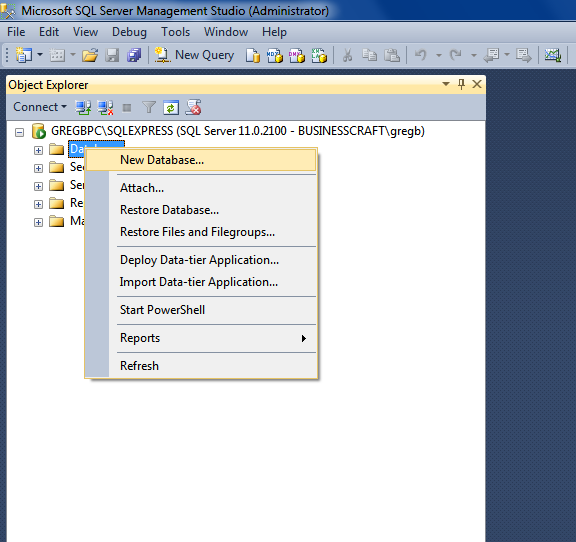Click the Object Explorer script error icon
The height and width of the screenshot is (542, 576).
click(193, 107)
